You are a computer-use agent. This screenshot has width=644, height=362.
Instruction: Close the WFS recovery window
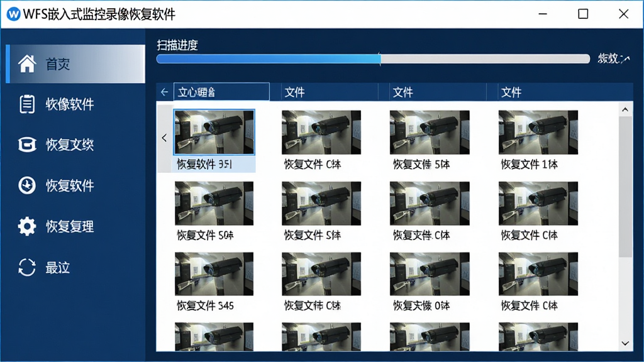[623, 14]
